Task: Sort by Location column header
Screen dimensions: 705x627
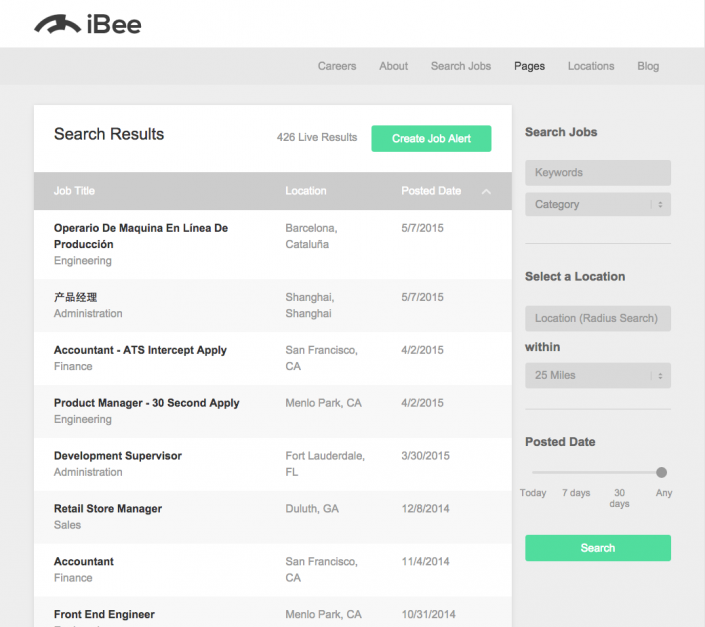Action: click(305, 191)
